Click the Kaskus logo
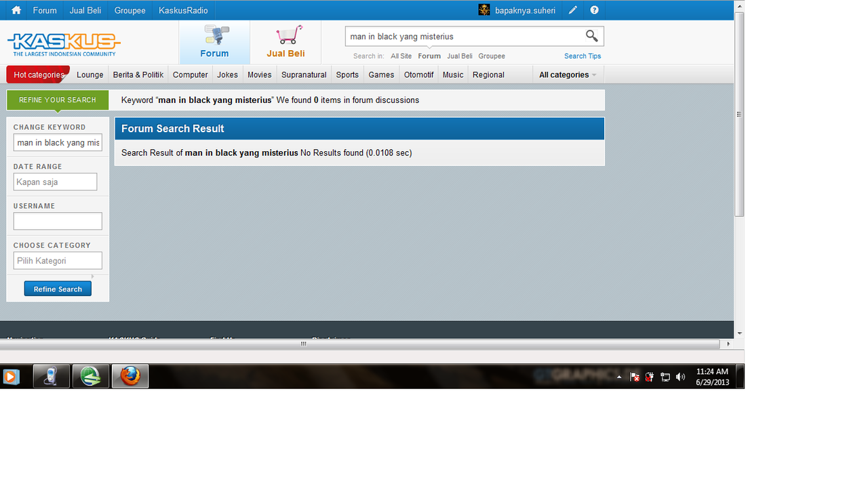This screenshot has height=488, width=868. 64,45
